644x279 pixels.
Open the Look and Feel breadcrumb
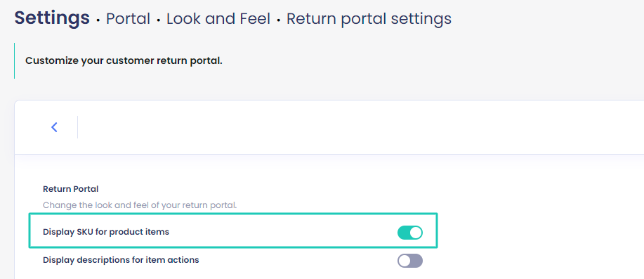tap(218, 19)
